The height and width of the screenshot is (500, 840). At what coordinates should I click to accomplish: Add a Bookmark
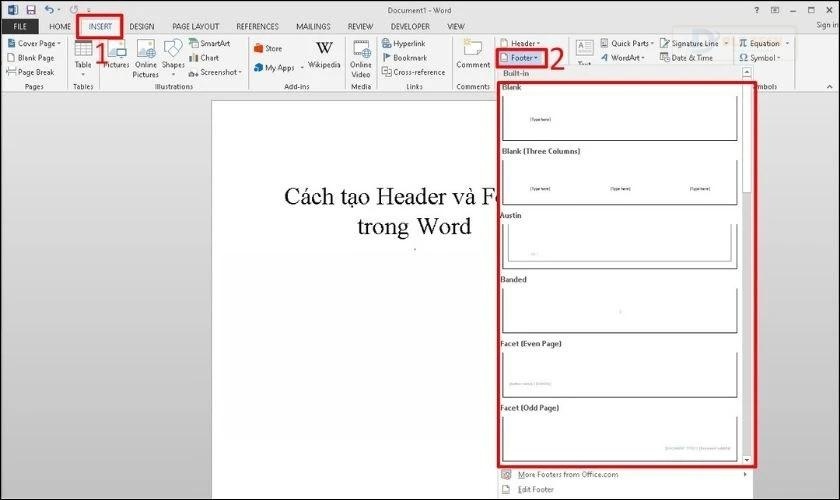pyautogui.click(x=404, y=58)
